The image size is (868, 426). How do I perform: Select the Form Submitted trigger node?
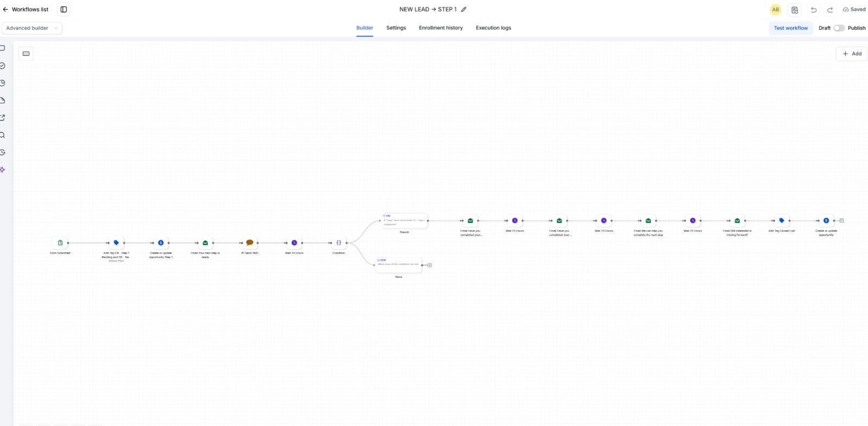coord(60,243)
